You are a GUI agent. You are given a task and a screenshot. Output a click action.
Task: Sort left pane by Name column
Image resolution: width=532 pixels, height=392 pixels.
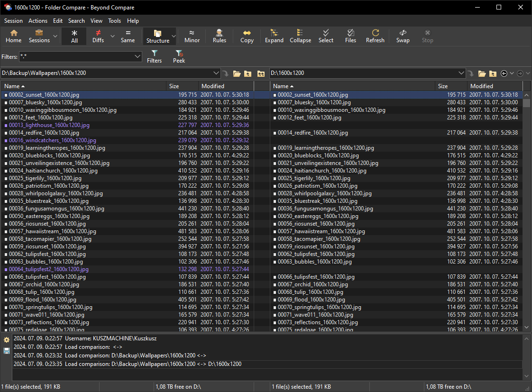pos(83,86)
